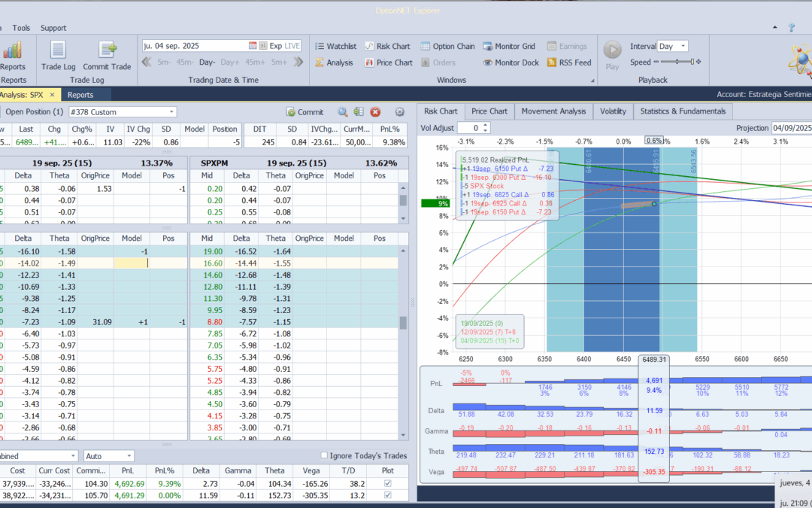This screenshot has width=812, height=508.
Task: Click the red delete icon beside Commit
Action: [375, 112]
